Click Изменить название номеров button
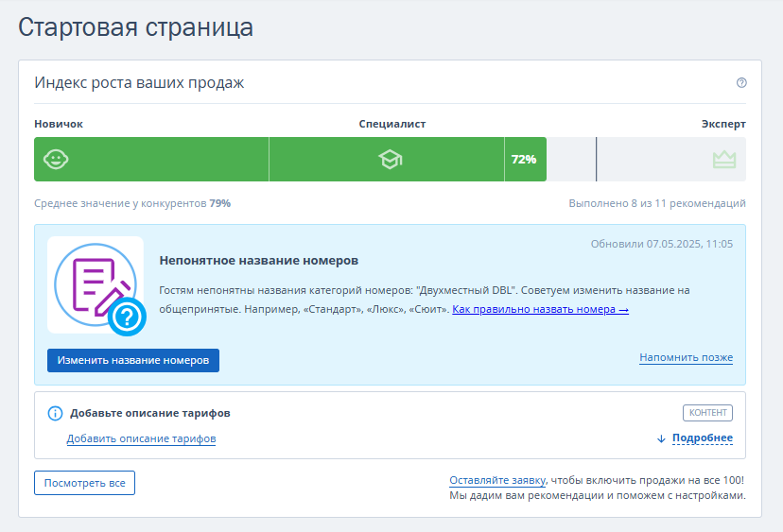 click(133, 360)
